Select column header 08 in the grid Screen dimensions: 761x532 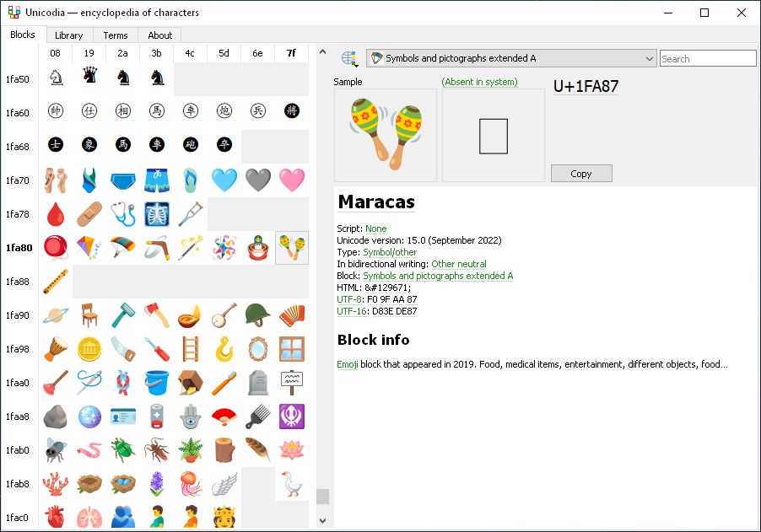click(x=55, y=52)
